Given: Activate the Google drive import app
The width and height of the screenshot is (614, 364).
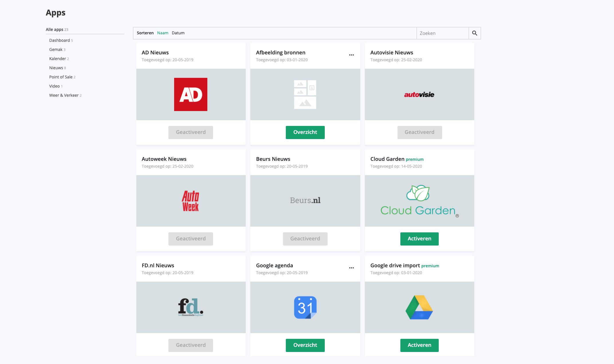Looking at the screenshot, I should (419, 345).
